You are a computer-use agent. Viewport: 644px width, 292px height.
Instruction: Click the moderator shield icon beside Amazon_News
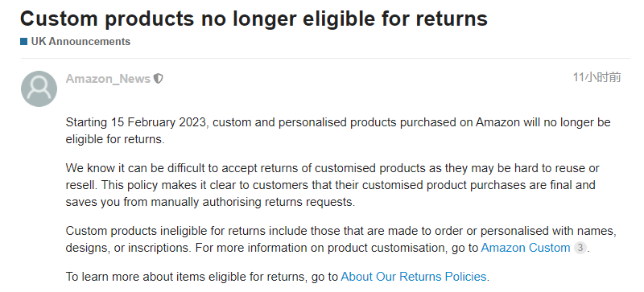coord(158,79)
